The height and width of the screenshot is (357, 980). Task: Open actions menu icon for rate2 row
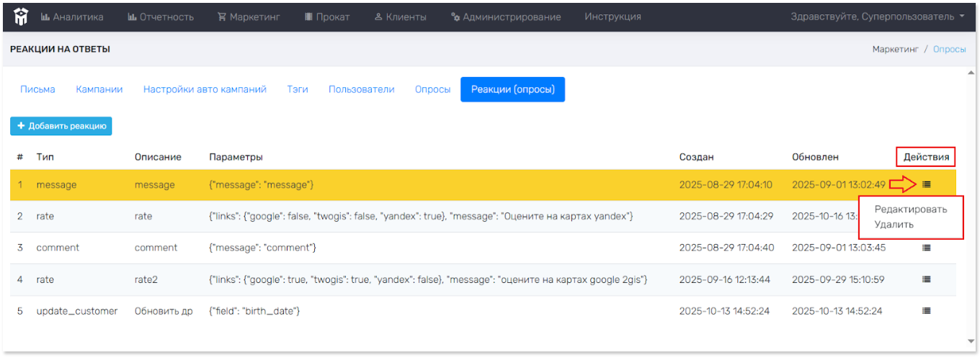coord(927,279)
